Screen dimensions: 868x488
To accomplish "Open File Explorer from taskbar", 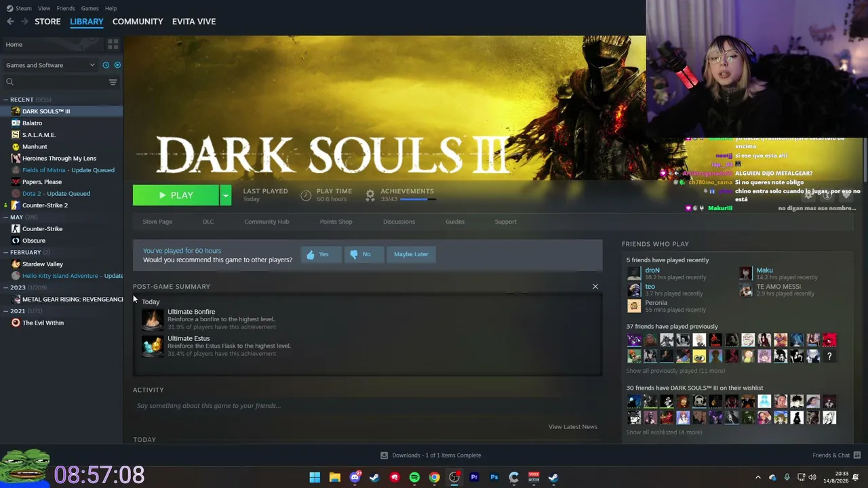I will coord(334,477).
